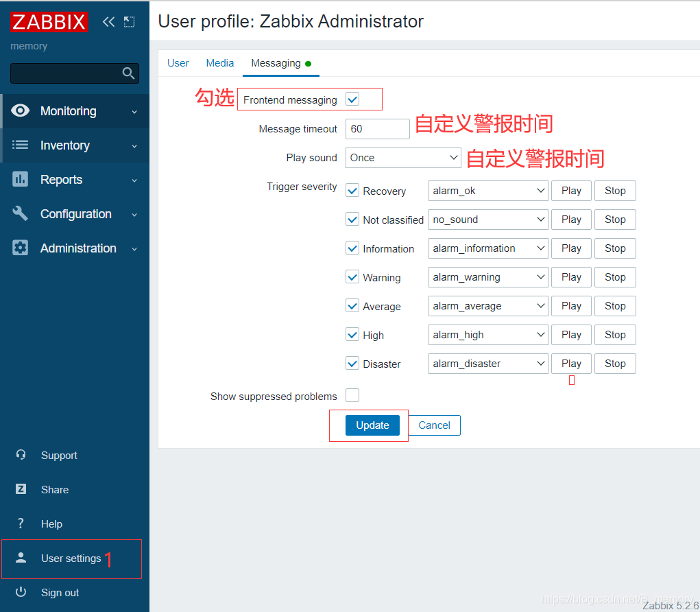Expand Reports menu chevron
700x612 pixels.
tap(134, 180)
